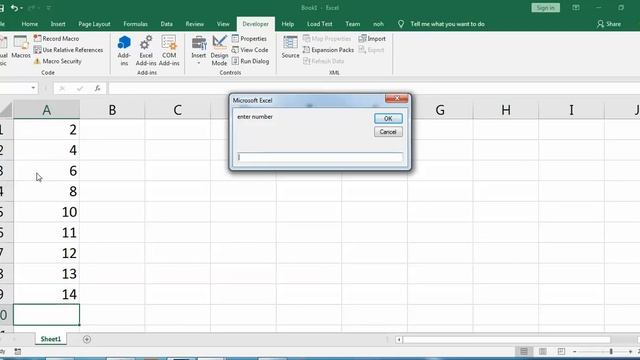The height and width of the screenshot is (360, 640).
Task: Click Cancel in the dialog
Action: point(388,132)
